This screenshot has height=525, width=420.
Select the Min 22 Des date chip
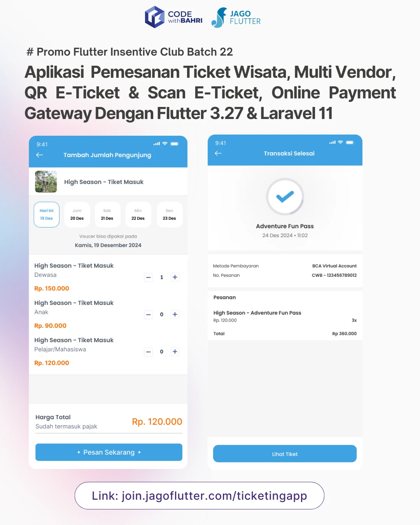138,214
